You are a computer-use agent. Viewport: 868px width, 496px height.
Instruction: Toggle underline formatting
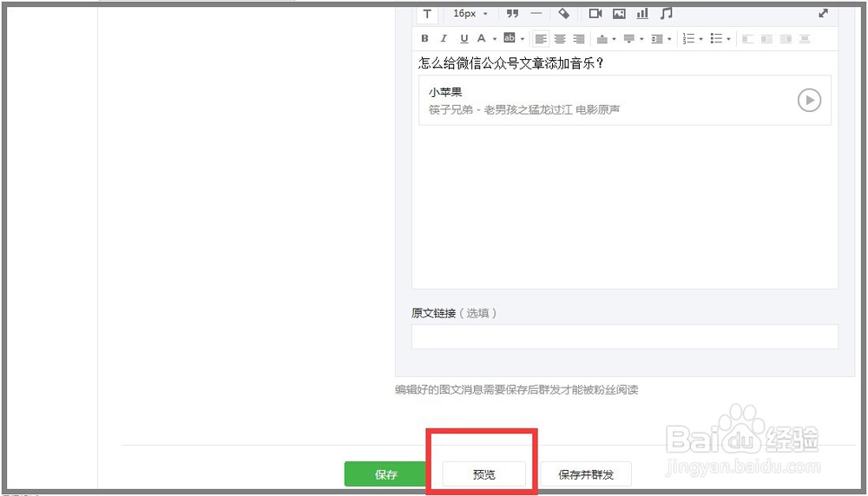click(464, 38)
